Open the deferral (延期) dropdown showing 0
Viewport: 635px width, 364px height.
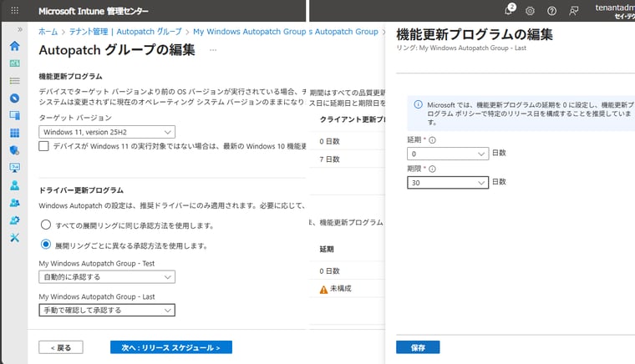click(448, 154)
